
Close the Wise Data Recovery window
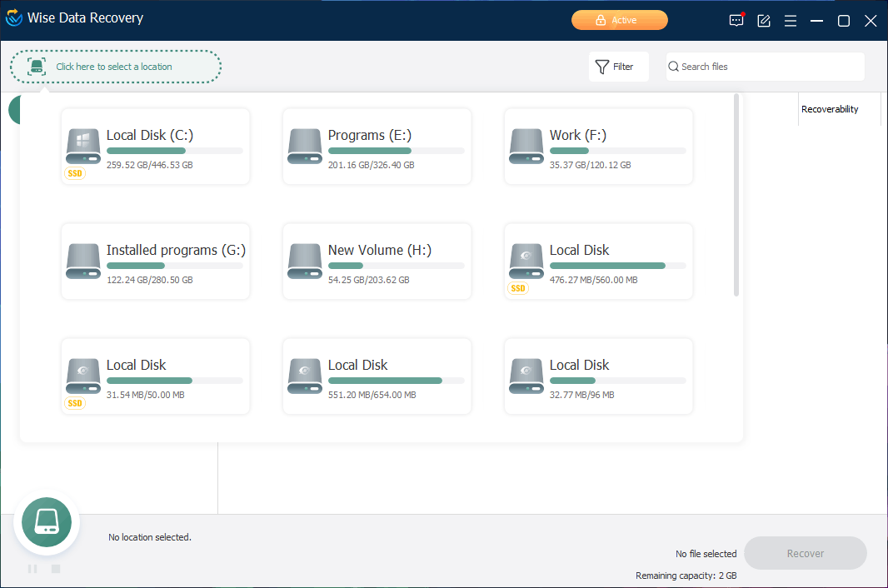pyautogui.click(x=871, y=21)
